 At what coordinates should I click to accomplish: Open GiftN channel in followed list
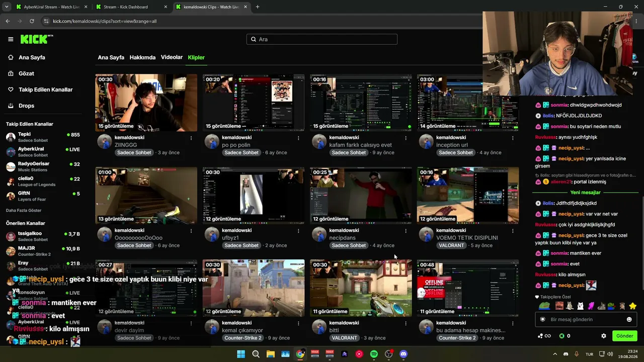click(x=43, y=196)
